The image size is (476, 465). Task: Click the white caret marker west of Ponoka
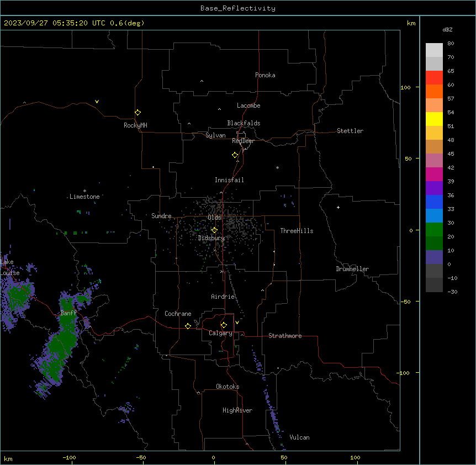[202, 81]
